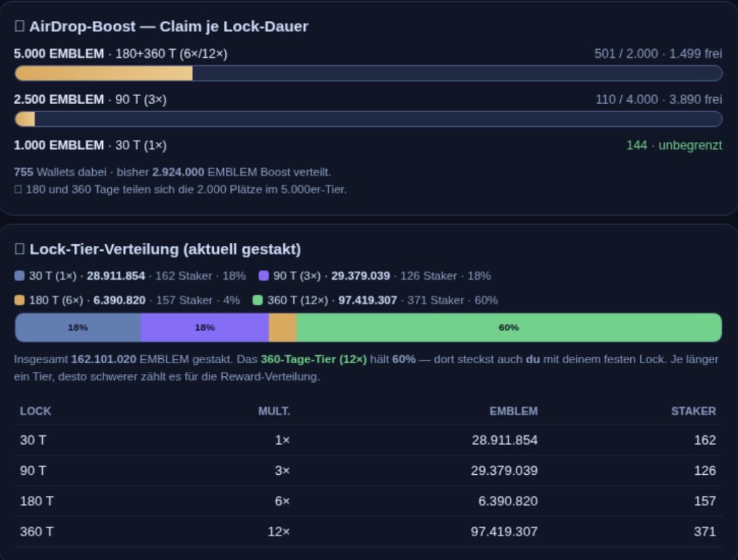This screenshot has width=738, height=560.
Task: Click the 2.500 EMBLEM progress bar
Action: click(x=368, y=119)
